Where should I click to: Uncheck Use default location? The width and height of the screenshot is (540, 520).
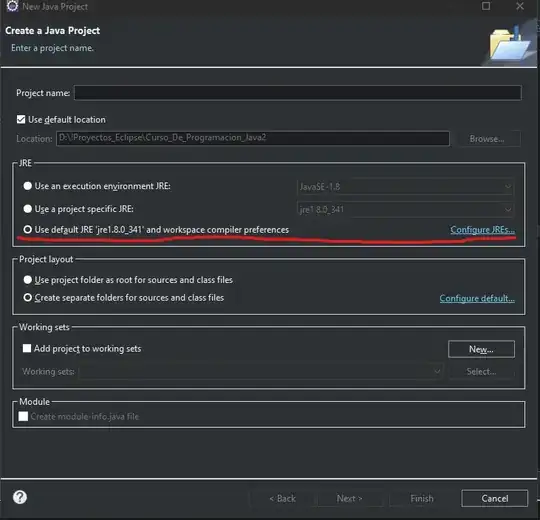[x=21, y=119]
